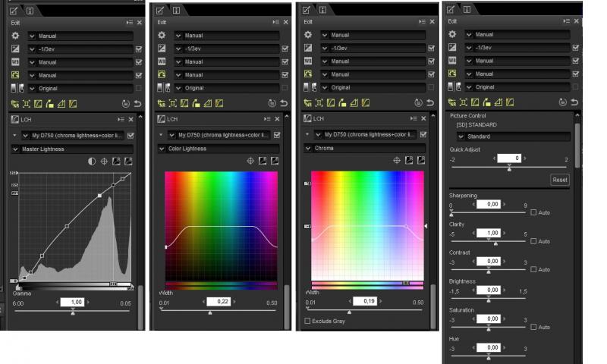Open the Master Lightness channel dropdown
This screenshot has height=364, width=607.
coord(72,149)
